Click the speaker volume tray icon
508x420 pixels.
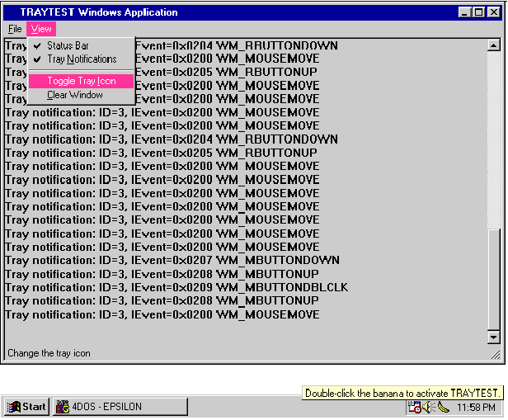[x=429, y=407]
